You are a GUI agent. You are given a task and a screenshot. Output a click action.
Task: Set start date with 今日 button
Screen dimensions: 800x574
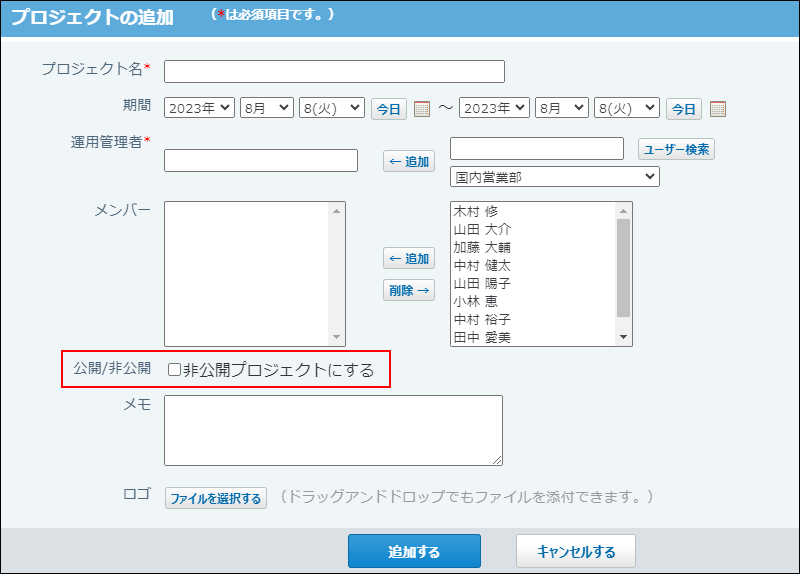coord(389,109)
